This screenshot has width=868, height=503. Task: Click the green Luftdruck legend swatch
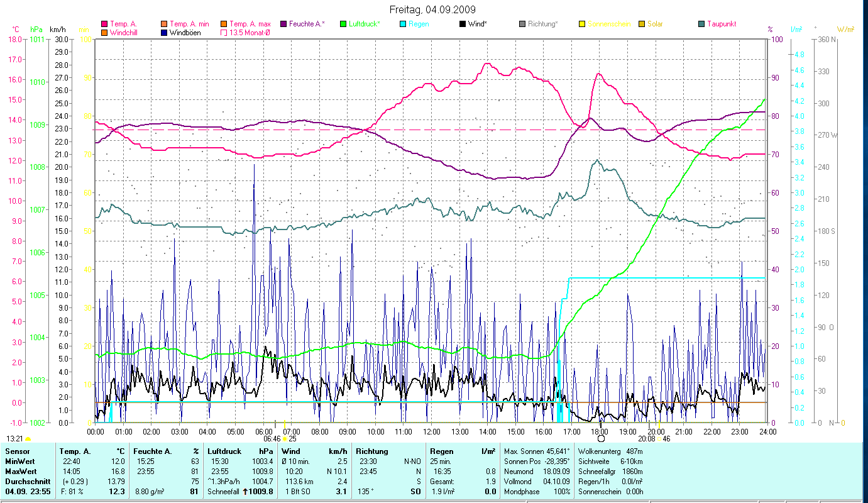click(343, 24)
